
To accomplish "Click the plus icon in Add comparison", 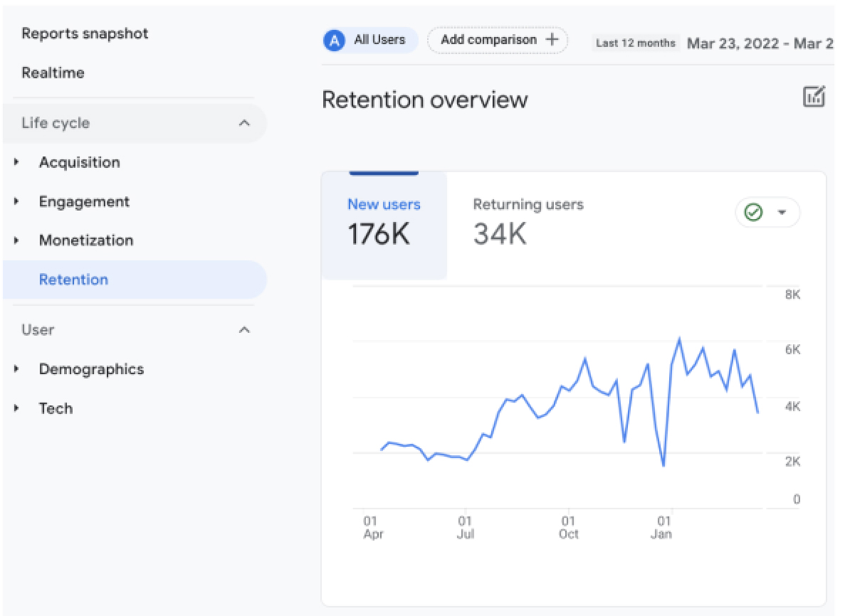I will click(x=552, y=39).
